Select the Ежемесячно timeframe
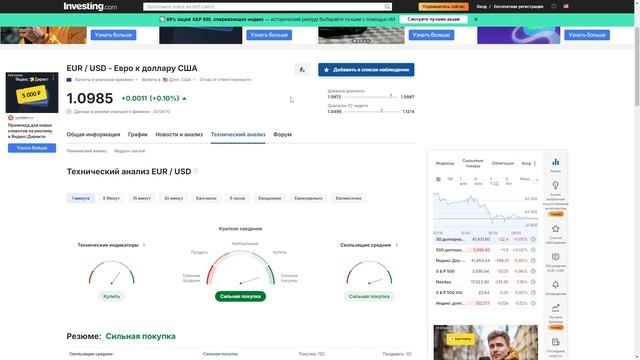 [349, 198]
